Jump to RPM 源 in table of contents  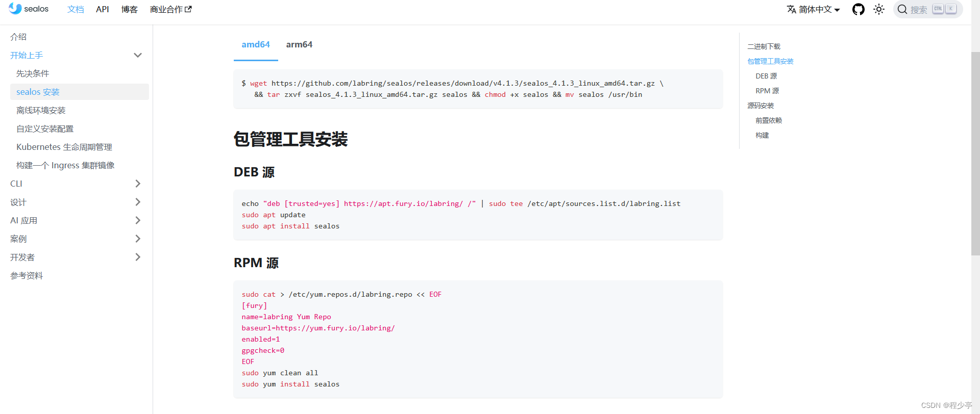point(767,91)
